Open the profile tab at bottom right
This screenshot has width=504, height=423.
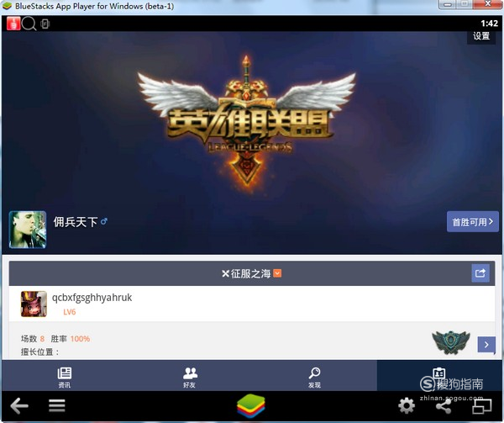(x=438, y=375)
